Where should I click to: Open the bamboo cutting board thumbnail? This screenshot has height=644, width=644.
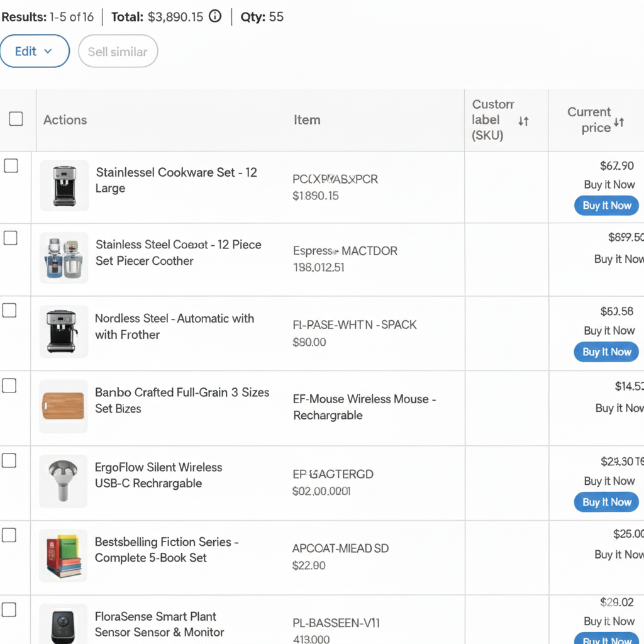(64, 406)
